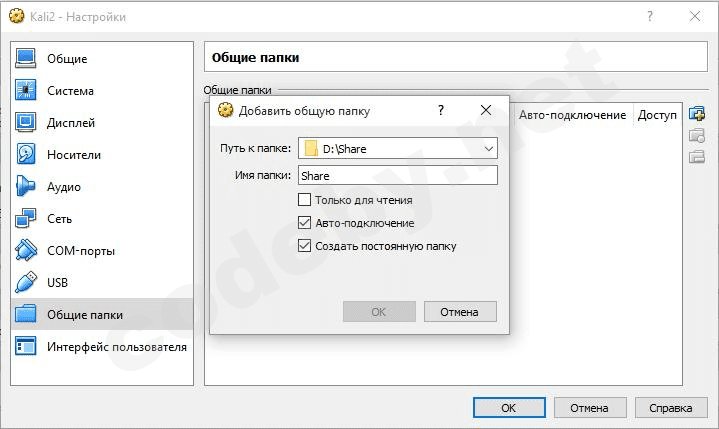Open the Дисплей settings category label
Viewport: 719px width, 429px height.
tap(71, 123)
